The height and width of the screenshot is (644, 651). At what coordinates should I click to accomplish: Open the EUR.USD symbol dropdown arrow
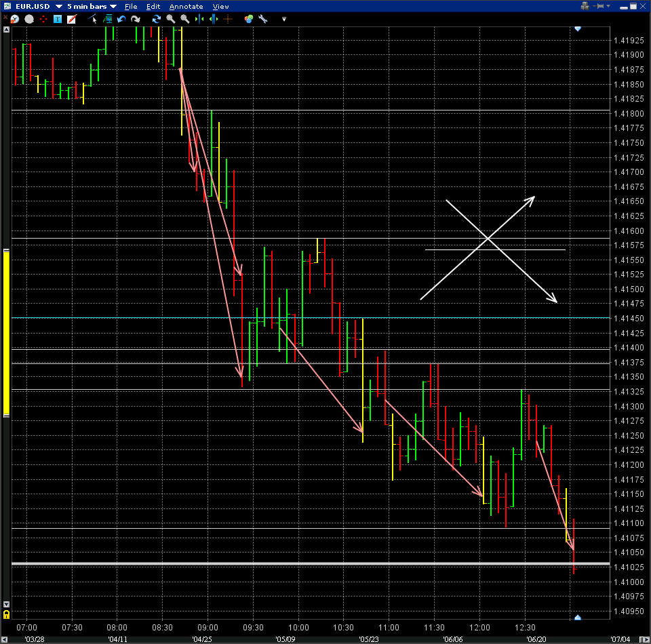coord(58,7)
